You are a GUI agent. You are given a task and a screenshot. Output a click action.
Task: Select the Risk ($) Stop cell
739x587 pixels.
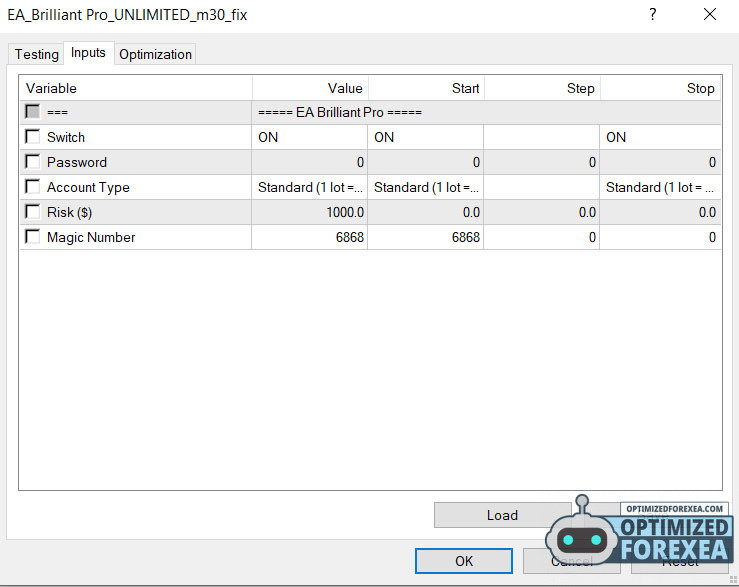[661, 212]
